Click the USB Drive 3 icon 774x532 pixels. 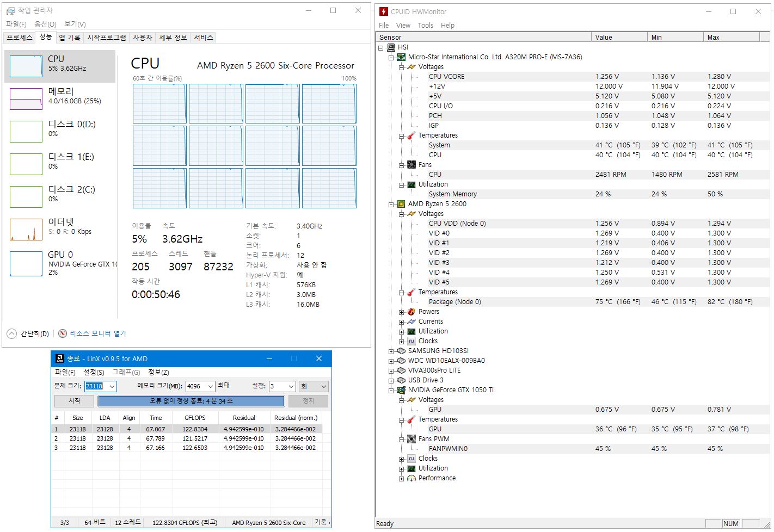click(x=401, y=380)
